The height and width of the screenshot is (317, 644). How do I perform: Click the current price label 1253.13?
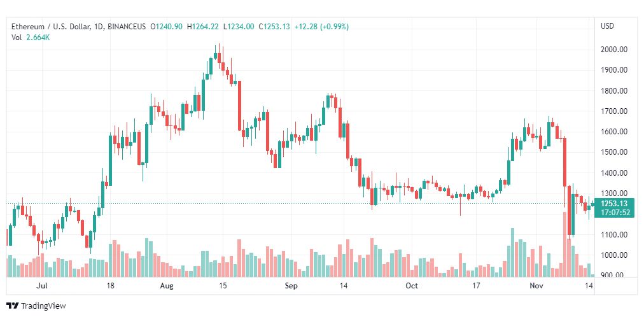tap(613, 204)
